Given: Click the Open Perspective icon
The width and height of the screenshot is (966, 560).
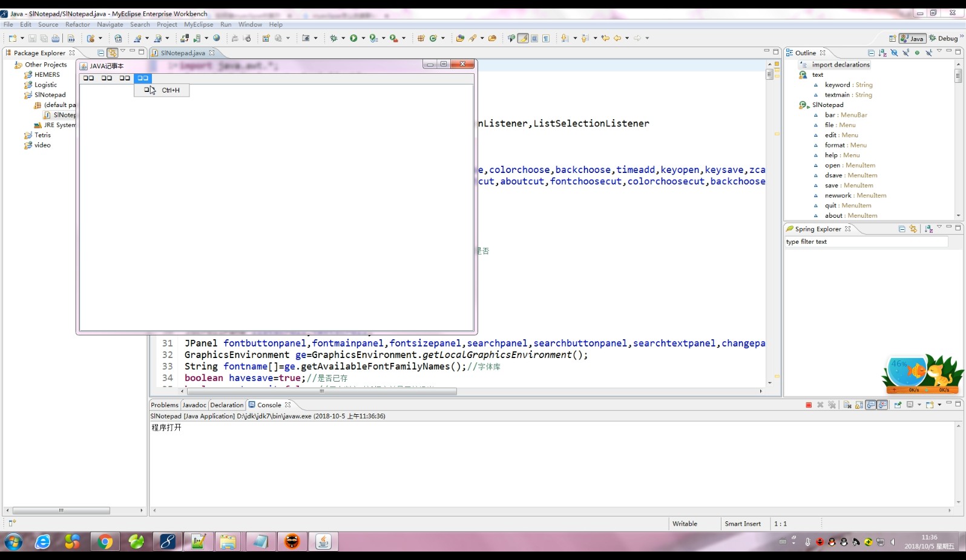Looking at the screenshot, I should click(892, 38).
